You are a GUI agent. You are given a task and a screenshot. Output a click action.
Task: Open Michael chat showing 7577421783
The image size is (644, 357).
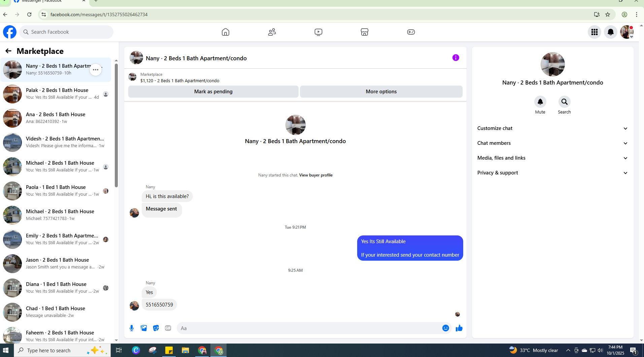click(x=56, y=215)
